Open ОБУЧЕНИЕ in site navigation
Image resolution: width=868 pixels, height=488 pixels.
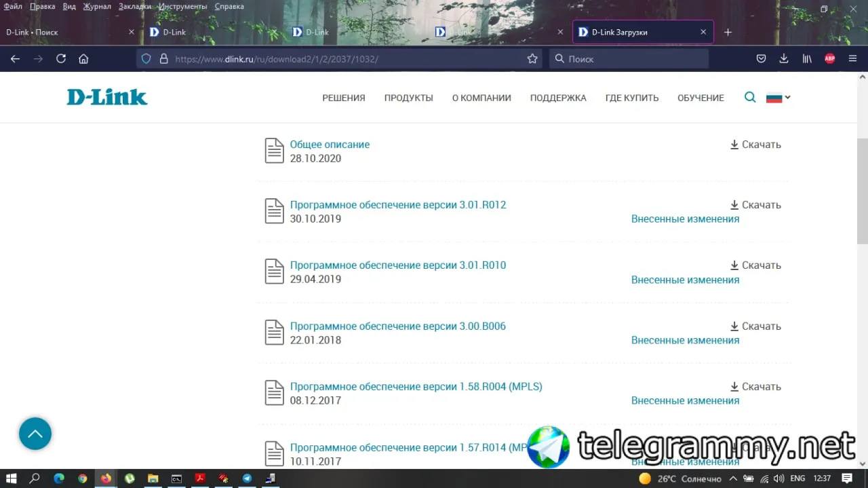pos(701,98)
